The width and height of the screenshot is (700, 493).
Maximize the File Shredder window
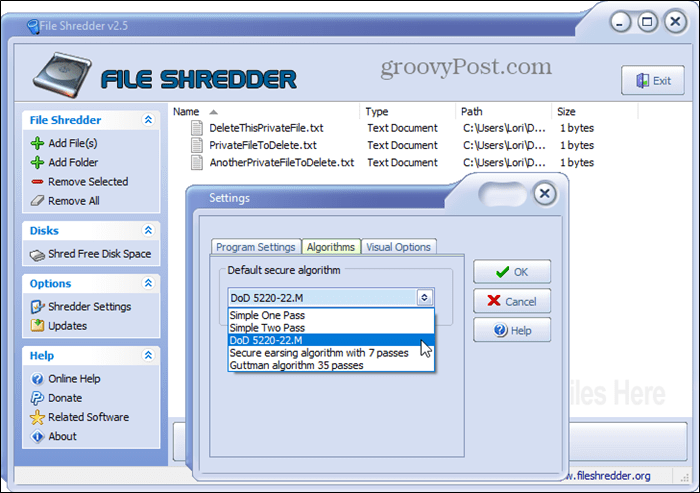pos(647,22)
